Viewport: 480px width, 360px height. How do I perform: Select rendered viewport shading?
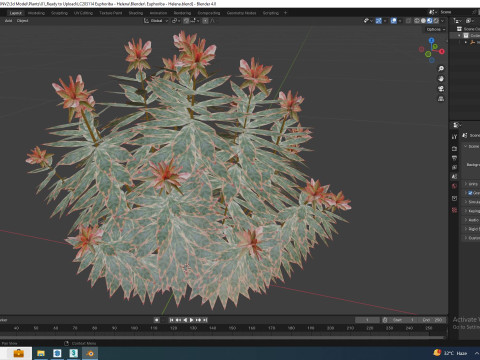tap(436, 21)
